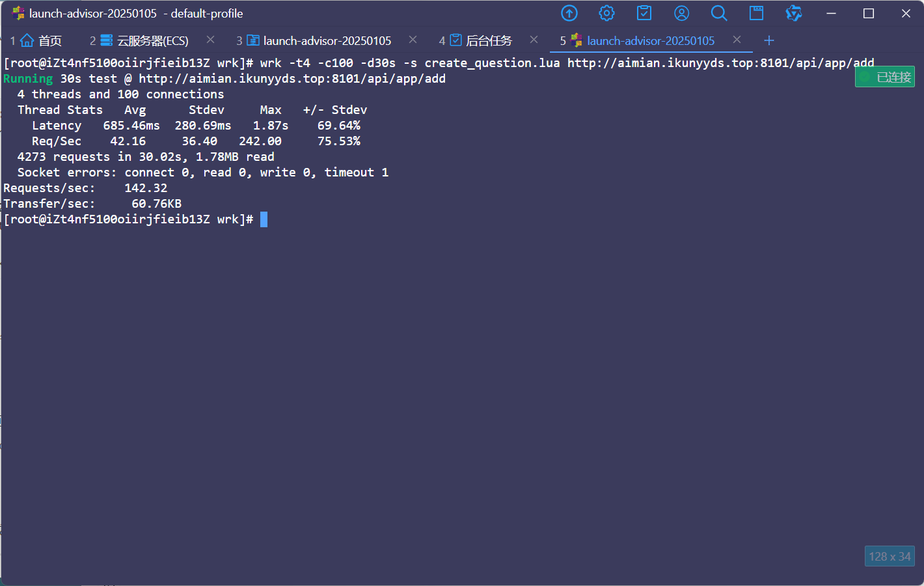This screenshot has width=924, height=586.
Task: Switch to the 首页 home tab
Action: (43, 41)
